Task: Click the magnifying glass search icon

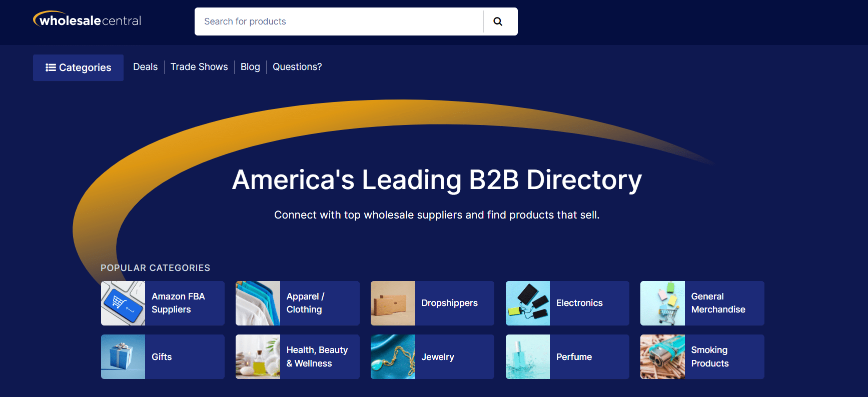Action: pyautogui.click(x=498, y=21)
